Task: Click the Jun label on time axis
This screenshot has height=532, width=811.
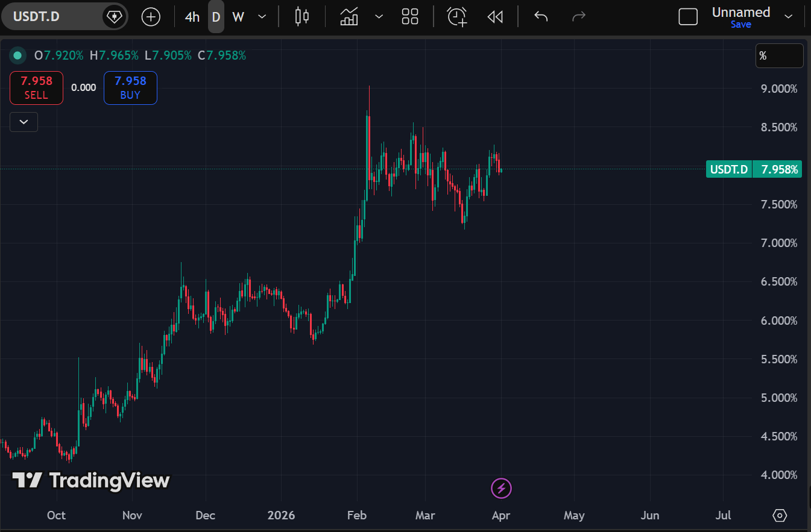Action: [x=650, y=516]
